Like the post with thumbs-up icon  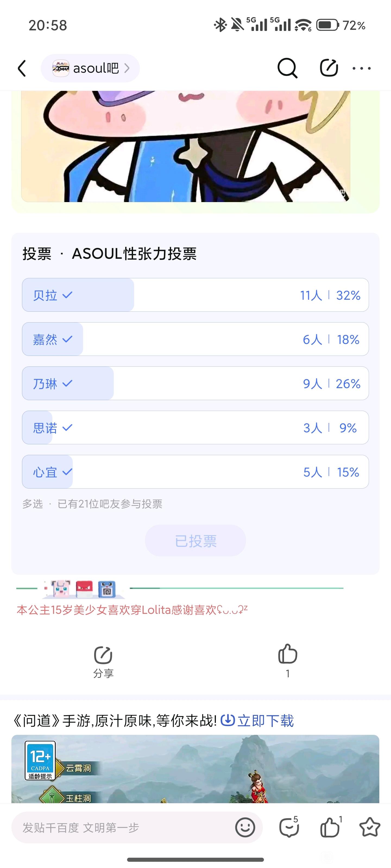tap(288, 654)
